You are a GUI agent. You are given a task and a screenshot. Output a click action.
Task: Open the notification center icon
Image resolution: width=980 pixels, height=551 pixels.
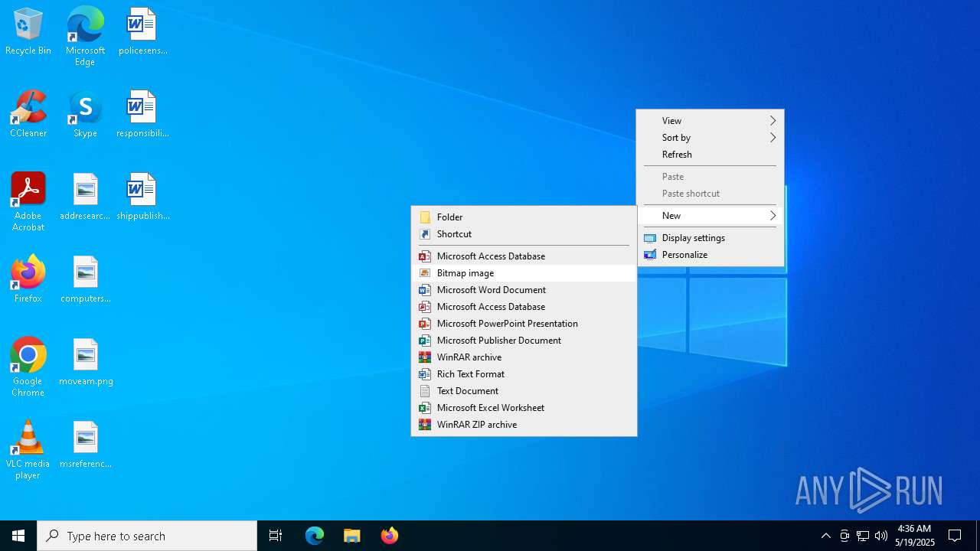tap(955, 536)
